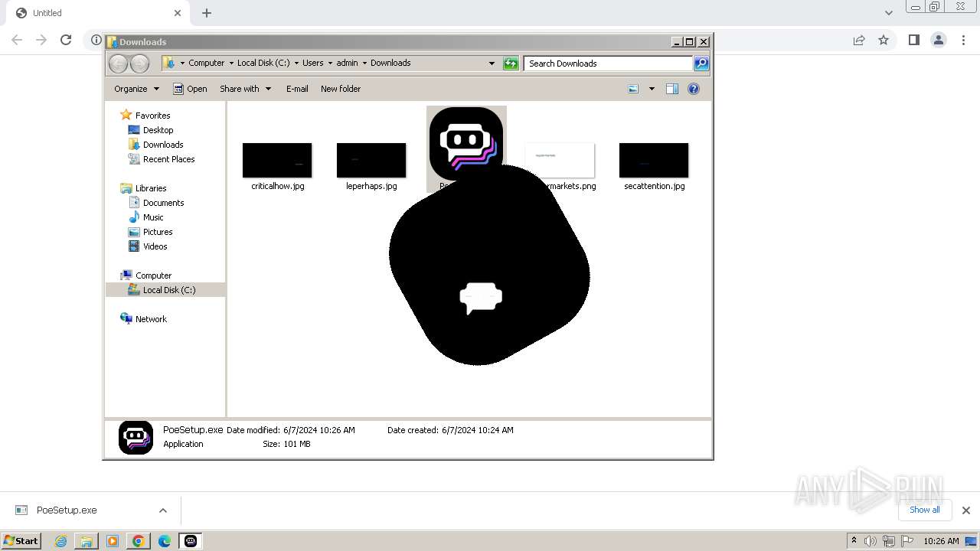The image size is (980, 551).
Task: Open Microsoft Edge from taskbar
Action: coord(165,541)
